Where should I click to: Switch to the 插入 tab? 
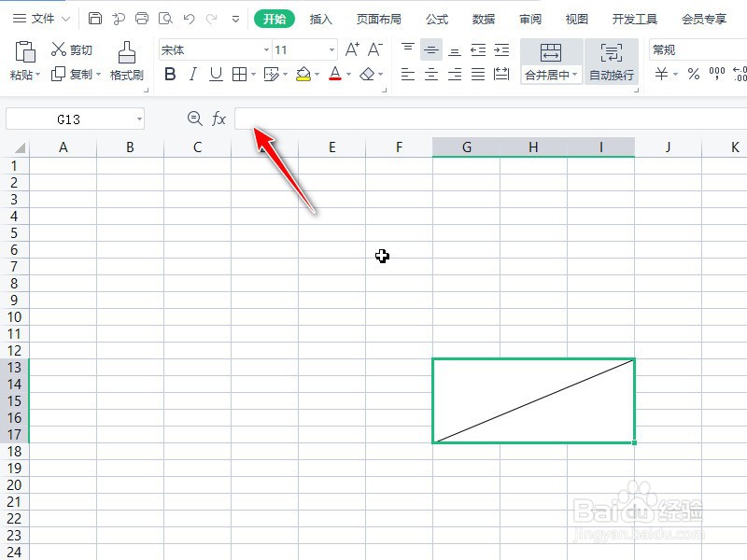(x=320, y=19)
